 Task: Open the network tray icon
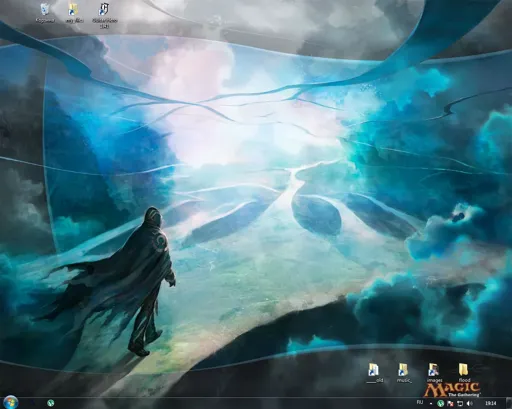pos(460,403)
